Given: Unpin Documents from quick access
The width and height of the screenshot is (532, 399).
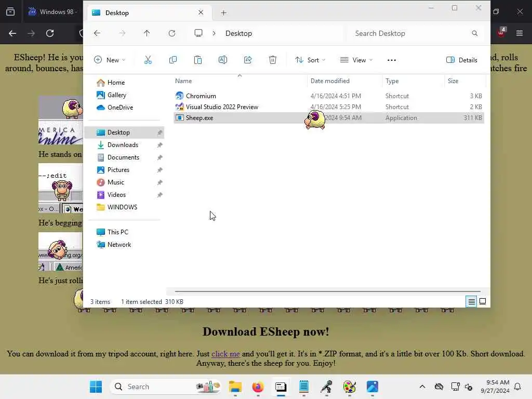Looking at the screenshot, I should pos(159,158).
